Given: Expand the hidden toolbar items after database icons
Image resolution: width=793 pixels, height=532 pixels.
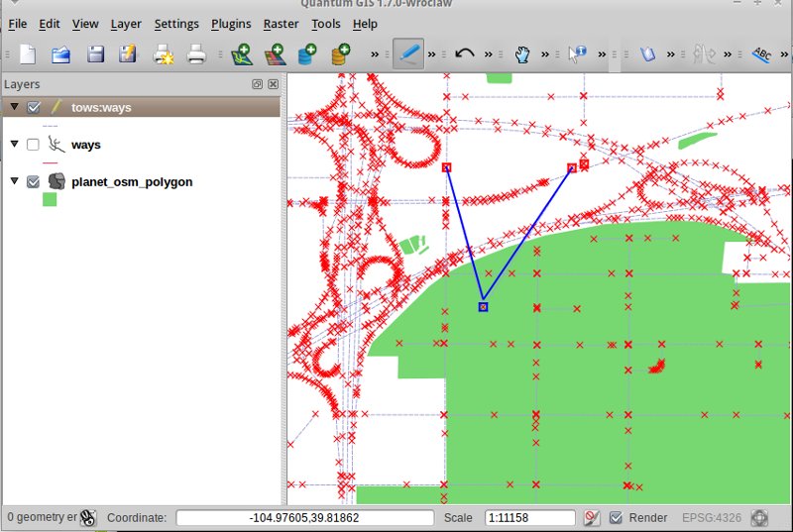Looking at the screenshot, I should [375, 54].
